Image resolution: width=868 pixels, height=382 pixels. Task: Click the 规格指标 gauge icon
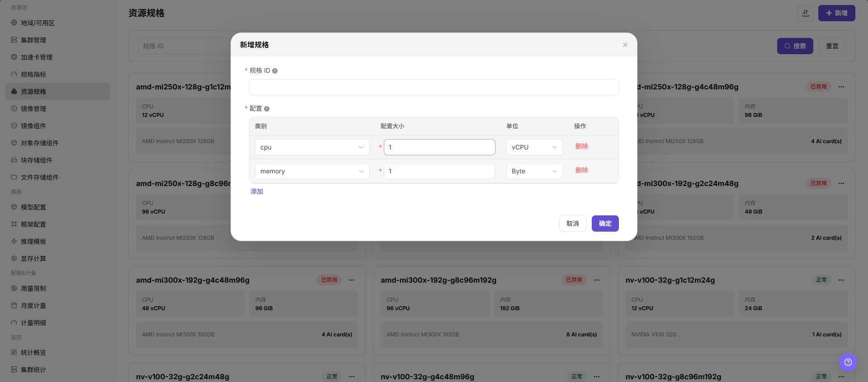point(14,74)
